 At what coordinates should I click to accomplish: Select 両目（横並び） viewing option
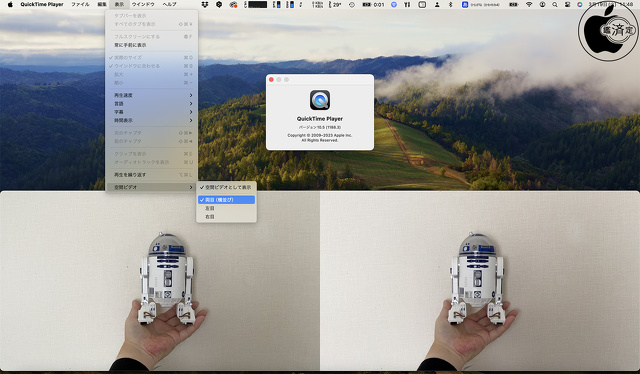[x=226, y=200]
